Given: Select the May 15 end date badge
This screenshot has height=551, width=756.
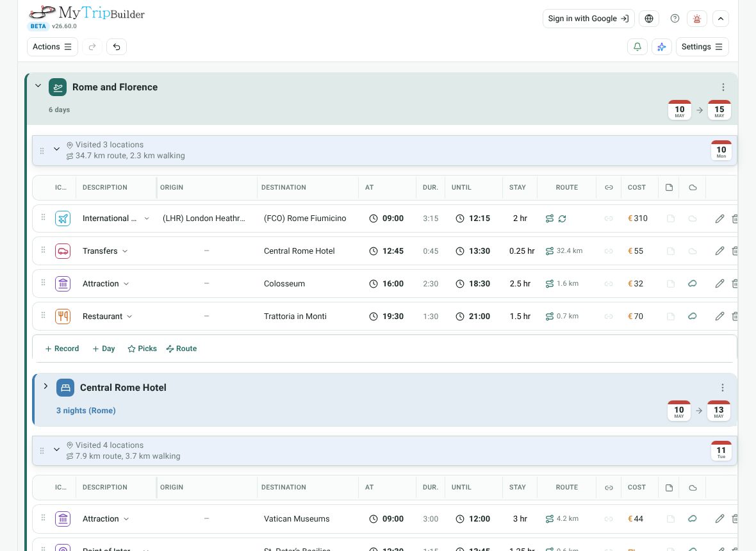Looking at the screenshot, I should coord(719,110).
